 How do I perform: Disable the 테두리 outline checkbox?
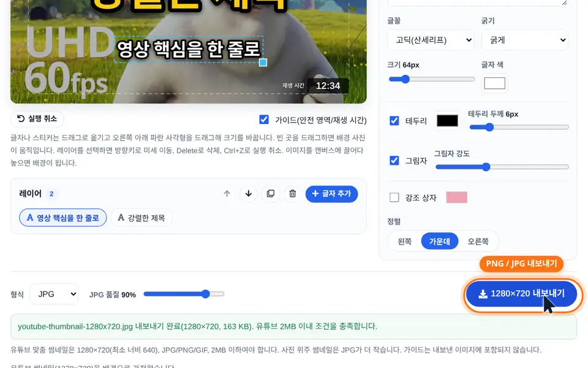click(x=394, y=121)
